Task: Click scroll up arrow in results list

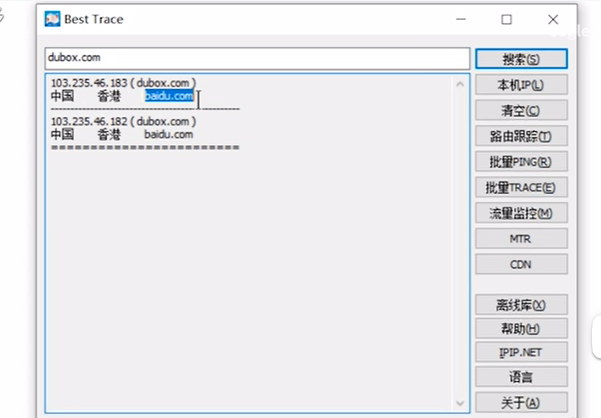Action: click(460, 84)
